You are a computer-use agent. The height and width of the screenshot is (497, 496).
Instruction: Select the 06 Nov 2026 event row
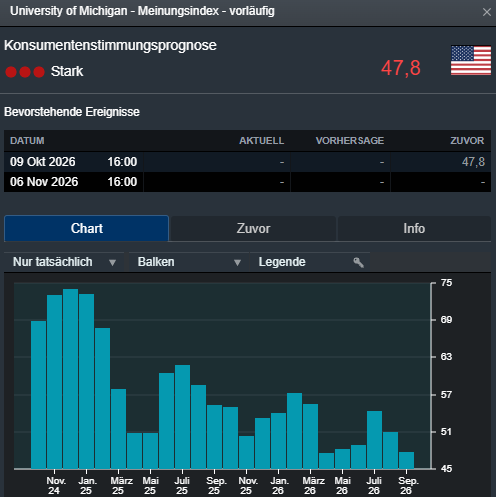[x=247, y=182]
